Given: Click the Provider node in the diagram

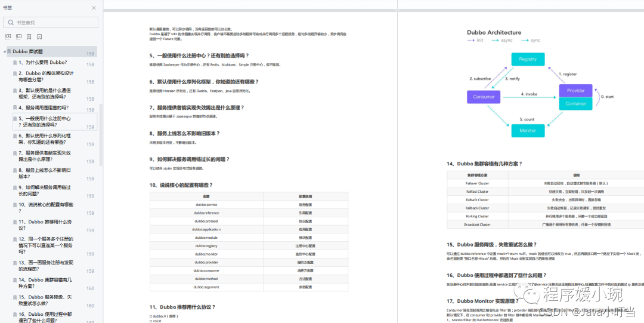Looking at the screenshot, I should click(x=576, y=91).
